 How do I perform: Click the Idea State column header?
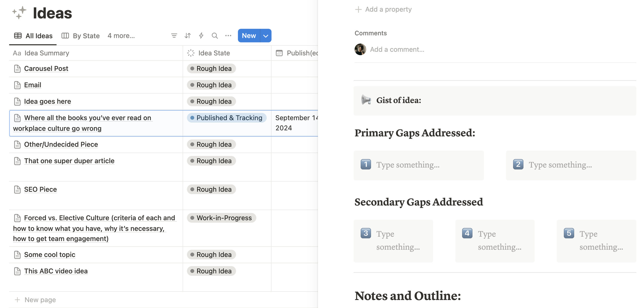(x=214, y=53)
